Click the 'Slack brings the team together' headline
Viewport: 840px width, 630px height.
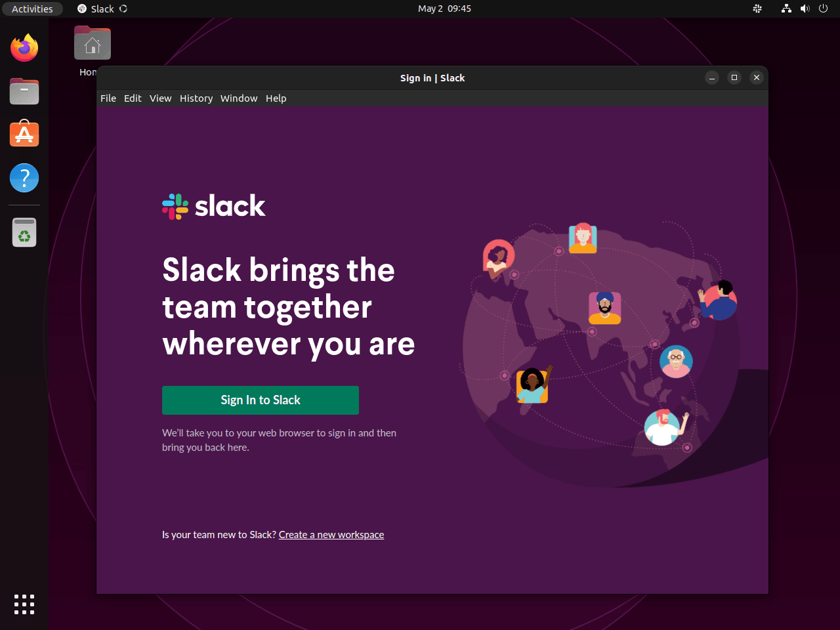(x=289, y=307)
